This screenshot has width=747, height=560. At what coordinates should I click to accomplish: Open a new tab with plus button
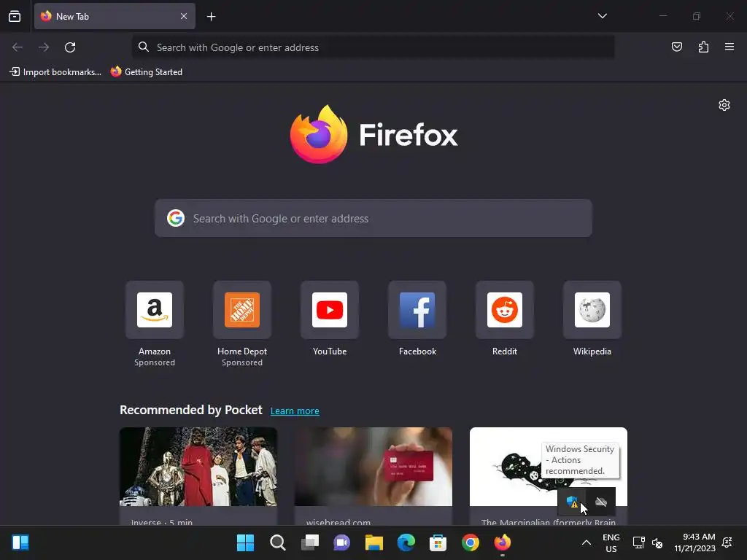(211, 17)
